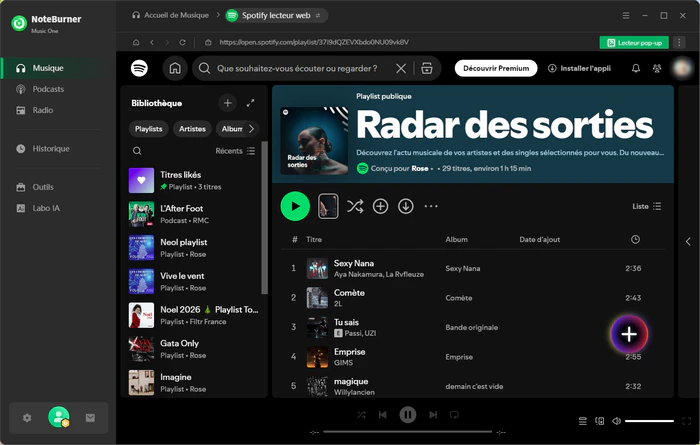The image size is (700, 445).
Task: Filter library by Playlists
Action: click(149, 129)
